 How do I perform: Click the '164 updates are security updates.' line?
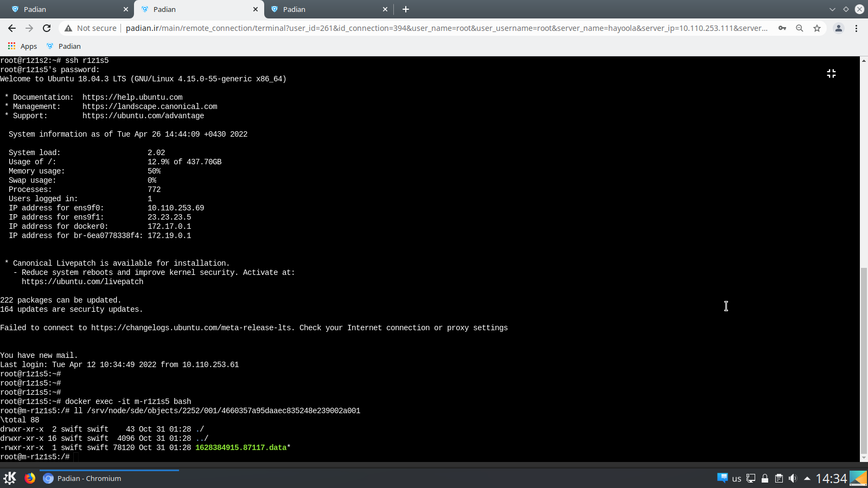click(x=72, y=310)
